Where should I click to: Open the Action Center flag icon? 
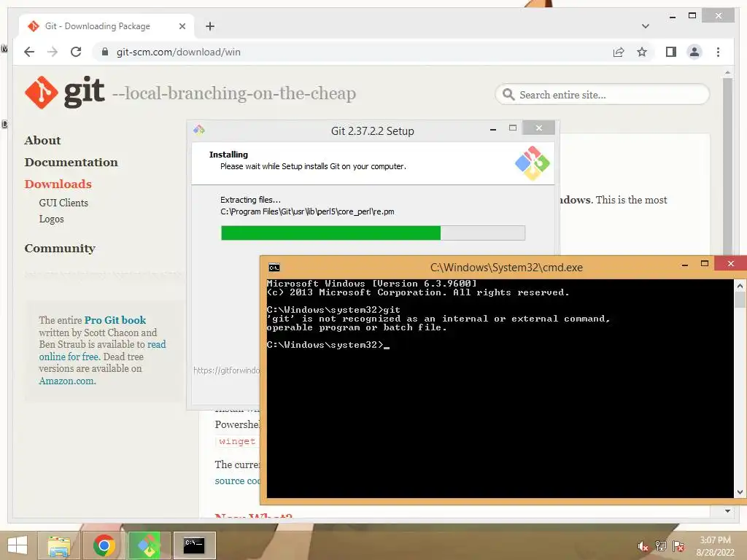[x=678, y=546]
